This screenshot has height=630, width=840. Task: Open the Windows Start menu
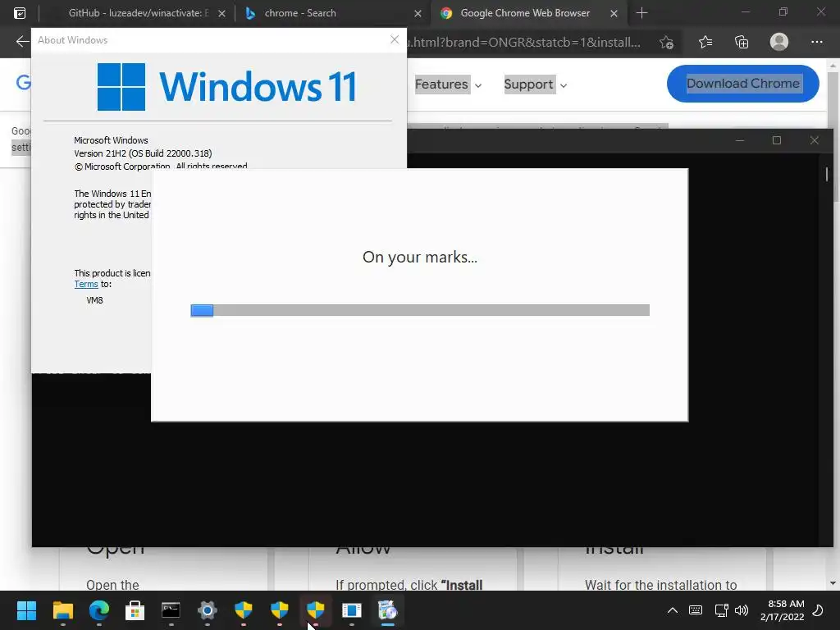(26, 610)
